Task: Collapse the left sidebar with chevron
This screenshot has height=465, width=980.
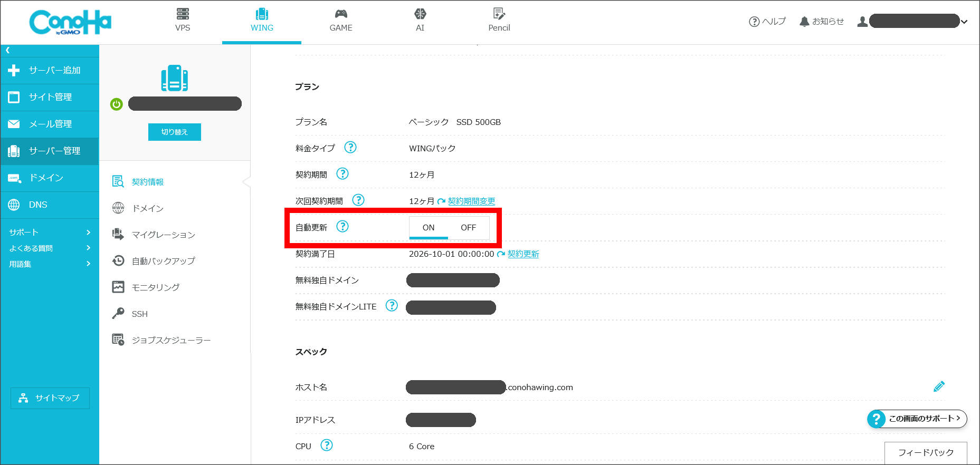Action: pyautogui.click(x=7, y=50)
